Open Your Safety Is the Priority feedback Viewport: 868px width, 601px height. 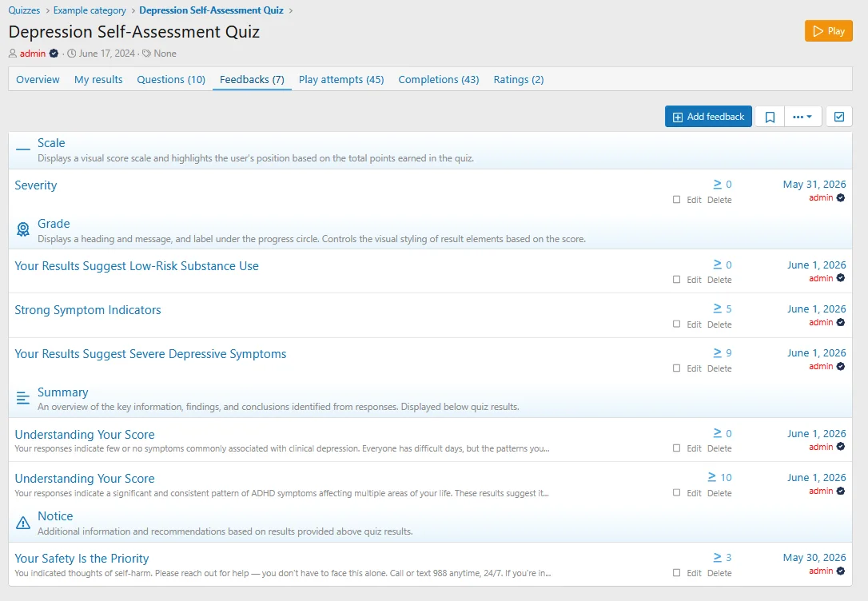pos(82,559)
